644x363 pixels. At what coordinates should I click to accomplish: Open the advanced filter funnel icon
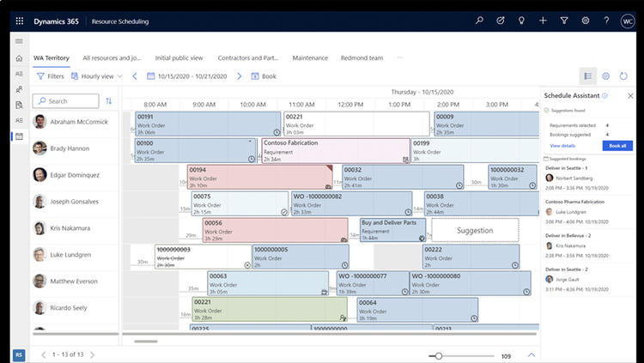point(564,20)
